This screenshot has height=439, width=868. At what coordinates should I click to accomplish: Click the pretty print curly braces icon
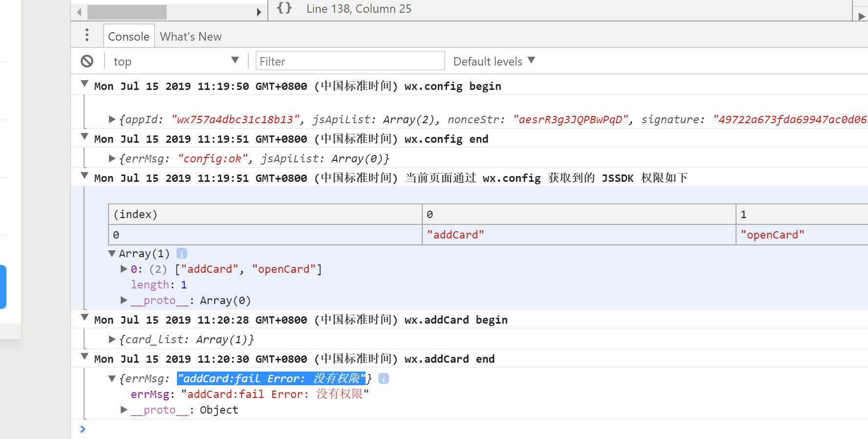[x=284, y=8]
